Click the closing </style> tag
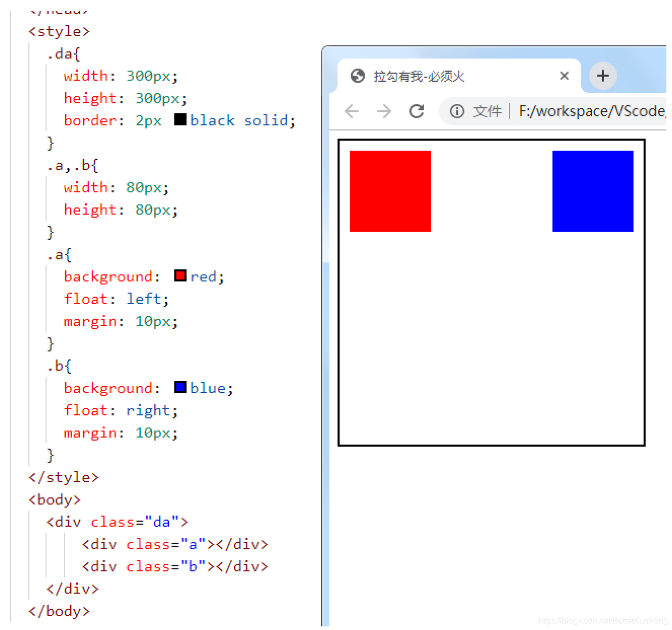Viewport: 672px width, 630px height. [x=64, y=478]
